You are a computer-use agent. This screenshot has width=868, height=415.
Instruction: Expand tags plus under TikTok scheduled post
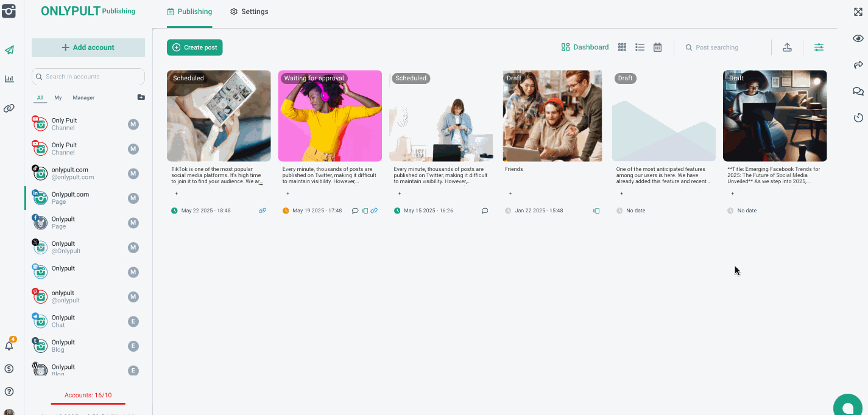(x=177, y=194)
